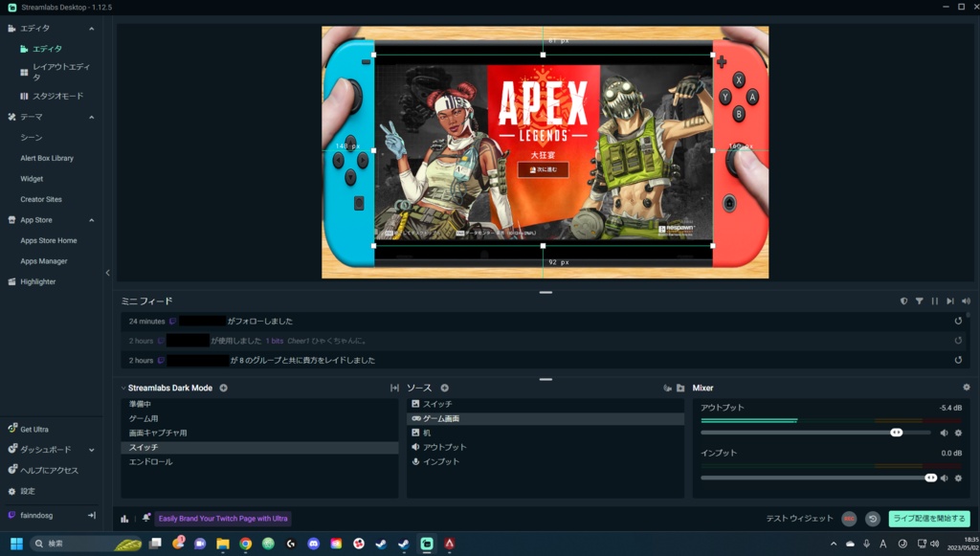980x556 pixels.
Task: Select the ゲーム画面 source
Action: [546, 418]
